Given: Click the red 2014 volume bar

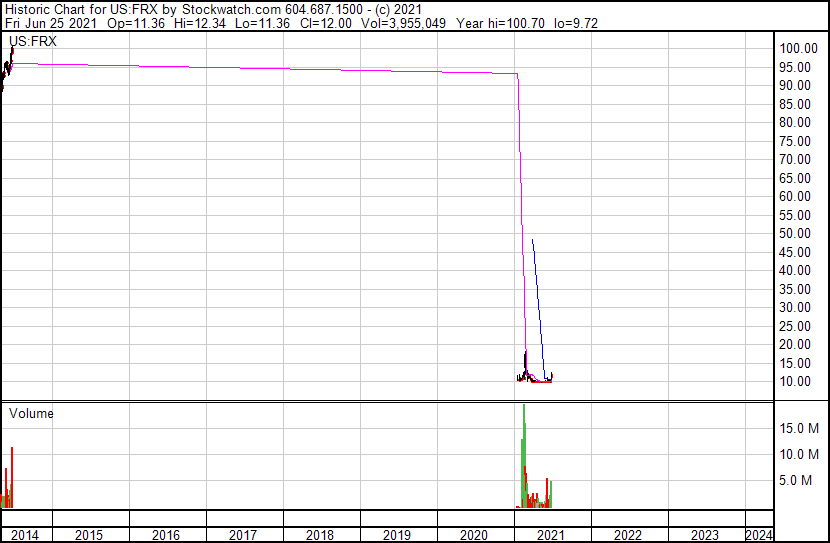Looking at the screenshot, I should (12, 477).
